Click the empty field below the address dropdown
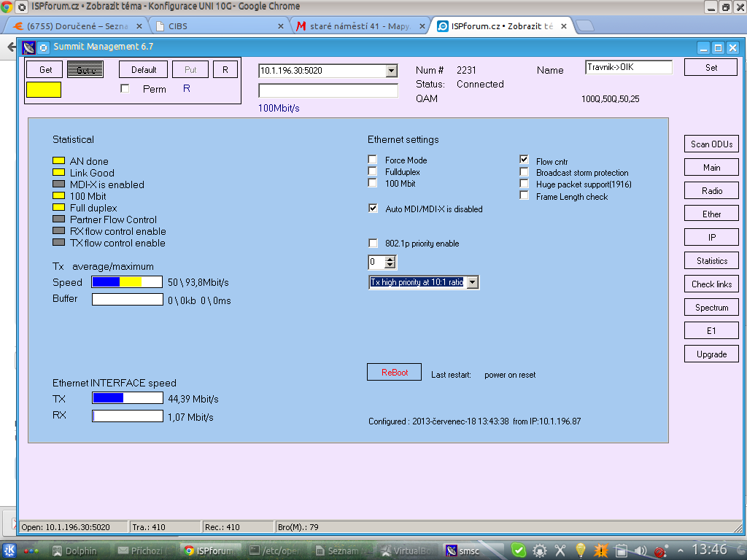Viewport: 747px width, 560px height. pyautogui.click(x=328, y=90)
